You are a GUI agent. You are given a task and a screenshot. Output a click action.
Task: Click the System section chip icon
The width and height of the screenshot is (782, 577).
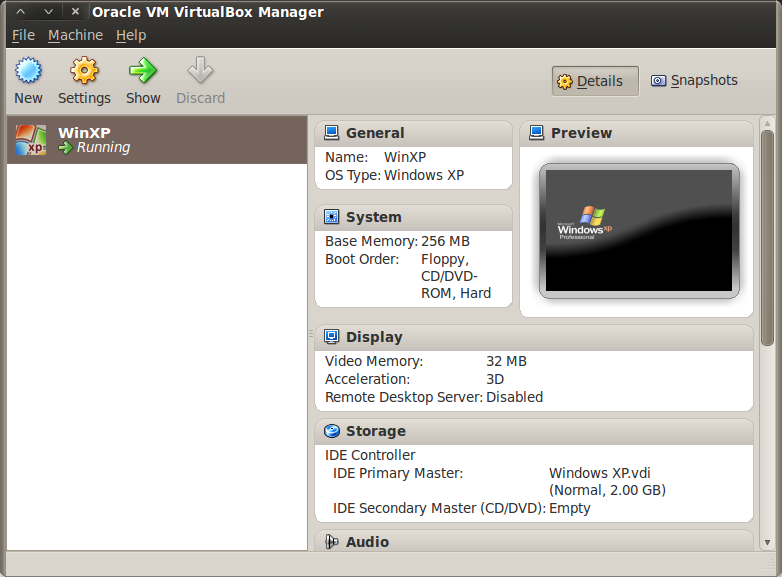pos(332,217)
